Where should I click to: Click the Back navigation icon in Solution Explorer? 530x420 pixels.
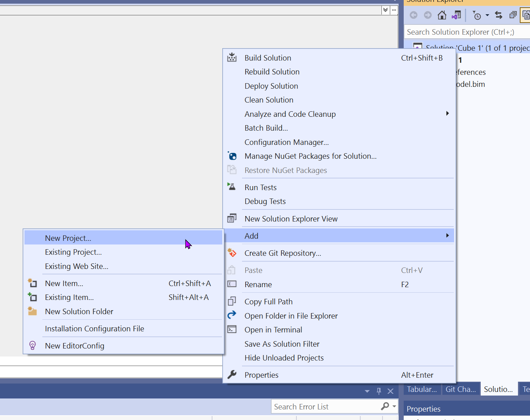pyautogui.click(x=414, y=15)
